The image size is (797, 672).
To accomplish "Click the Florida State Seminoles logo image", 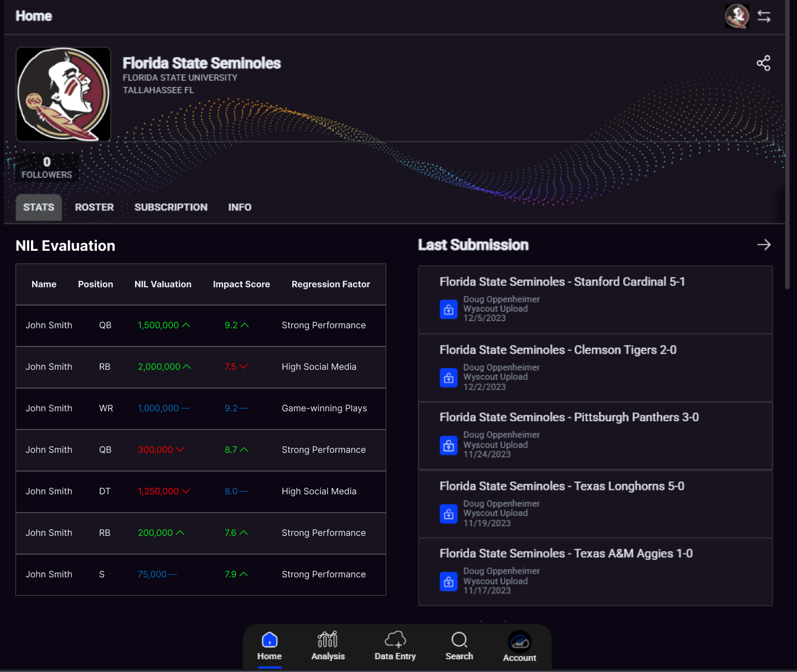I will coord(64,94).
